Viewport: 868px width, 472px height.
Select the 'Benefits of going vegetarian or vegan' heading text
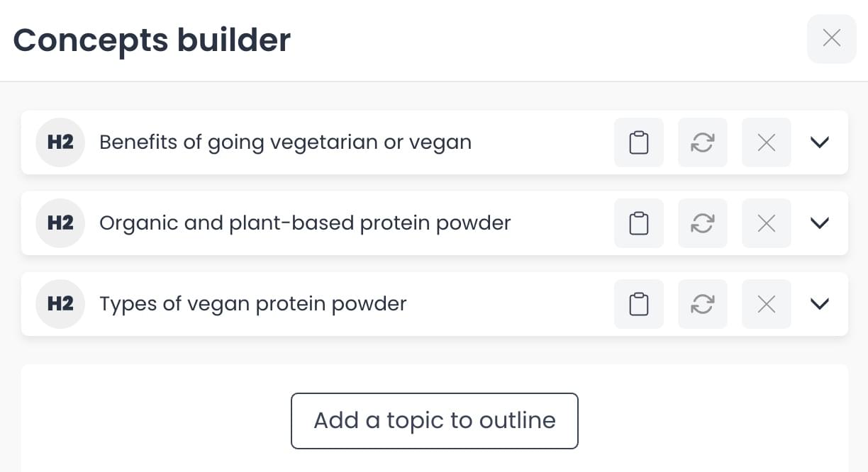(285, 142)
